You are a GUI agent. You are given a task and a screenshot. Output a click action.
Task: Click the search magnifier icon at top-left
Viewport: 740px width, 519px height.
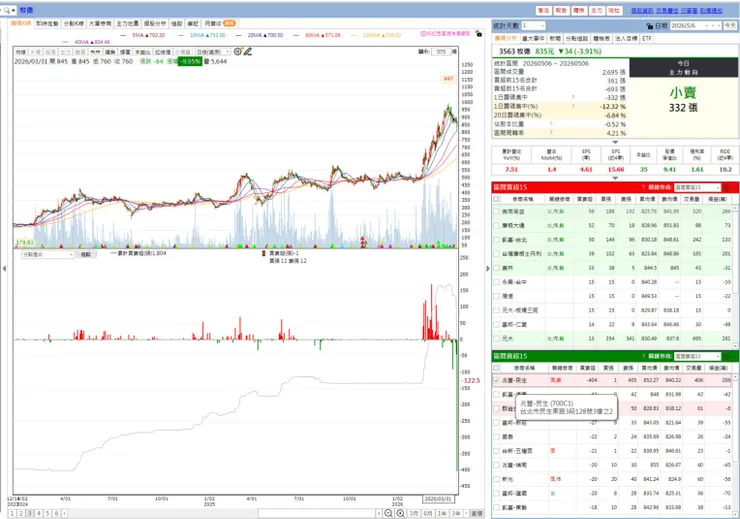click(6, 10)
